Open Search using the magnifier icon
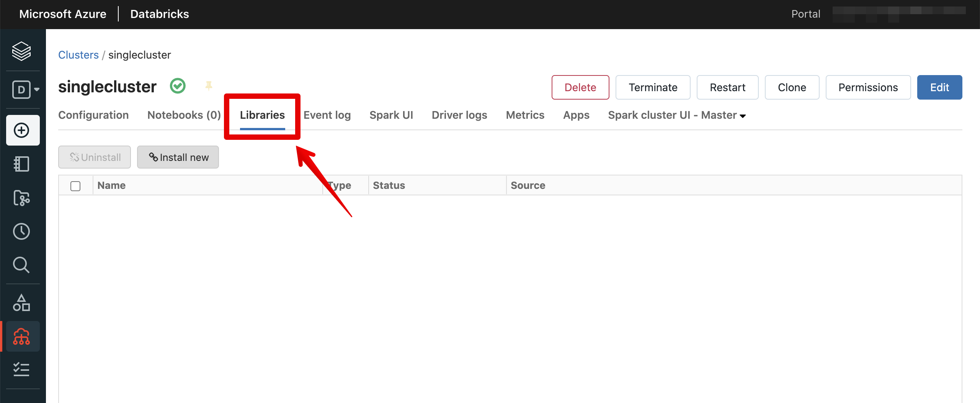The image size is (980, 403). coord(22,265)
